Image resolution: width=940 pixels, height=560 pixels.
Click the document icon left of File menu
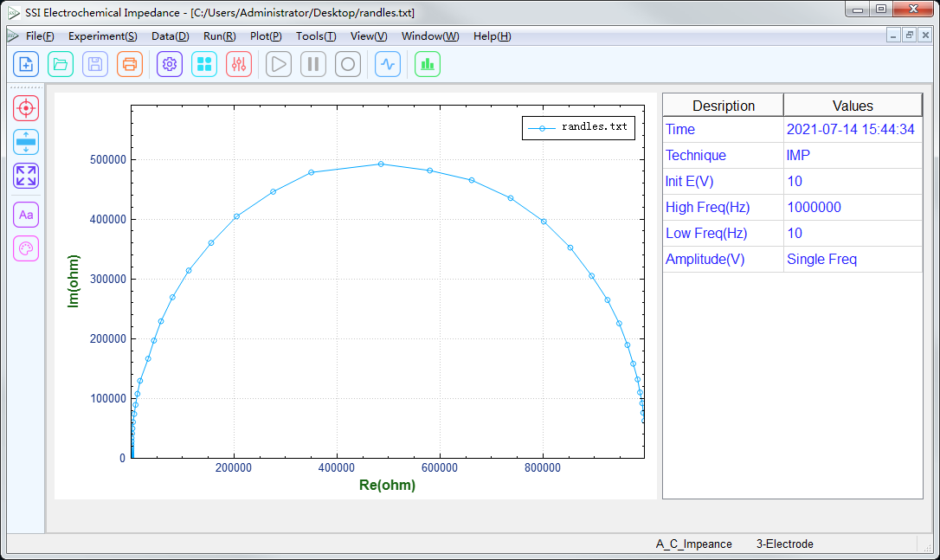[x=13, y=36]
